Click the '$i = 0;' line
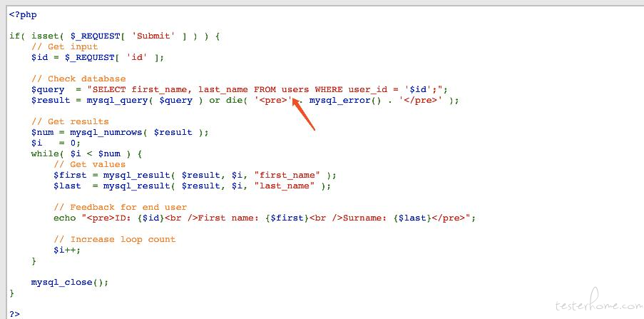This screenshot has height=319, width=644. pyautogui.click(x=56, y=143)
